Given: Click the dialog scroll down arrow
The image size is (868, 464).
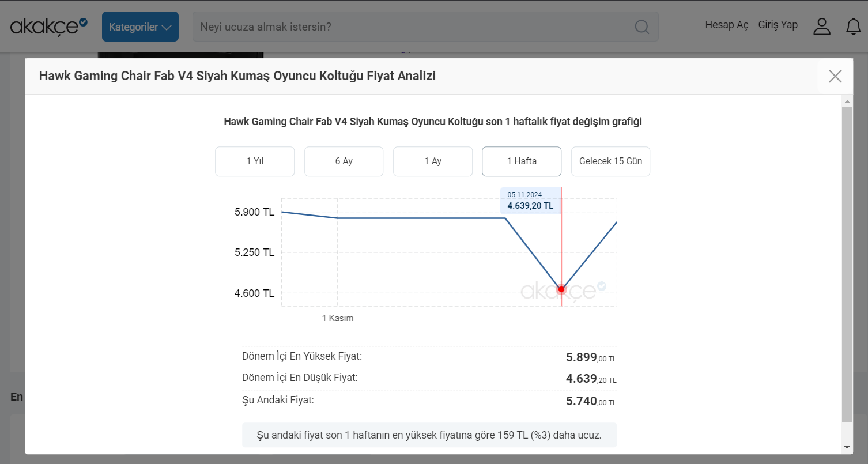Looking at the screenshot, I should tap(846, 447).
